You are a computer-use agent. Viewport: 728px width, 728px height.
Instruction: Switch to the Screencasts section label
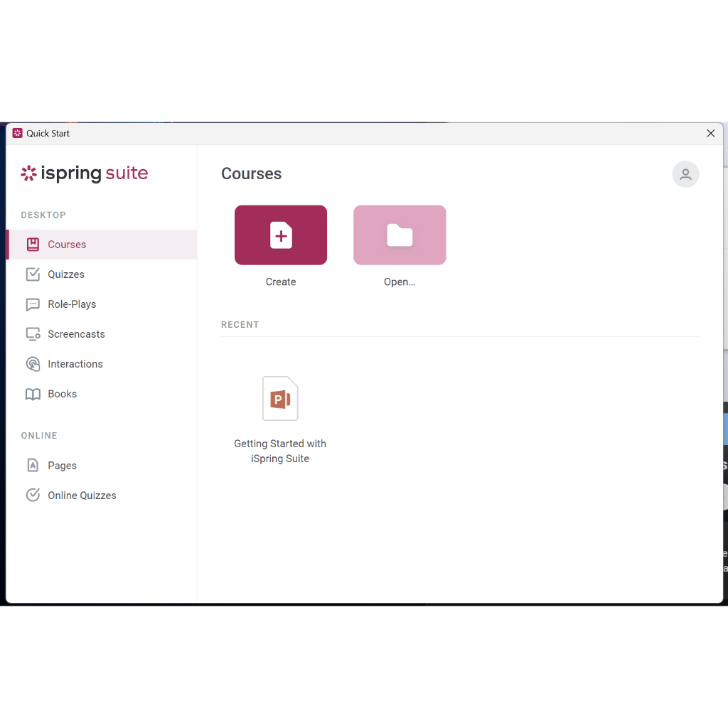click(76, 334)
